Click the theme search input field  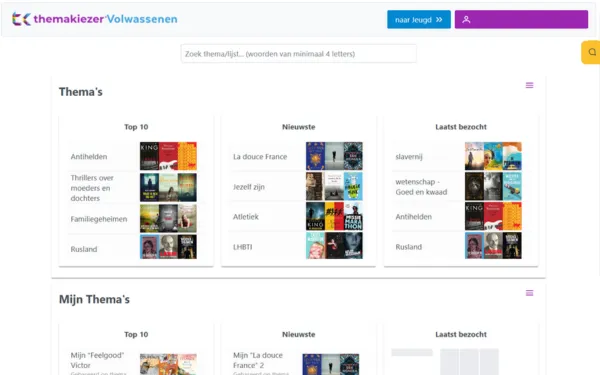(x=298, y=54)
